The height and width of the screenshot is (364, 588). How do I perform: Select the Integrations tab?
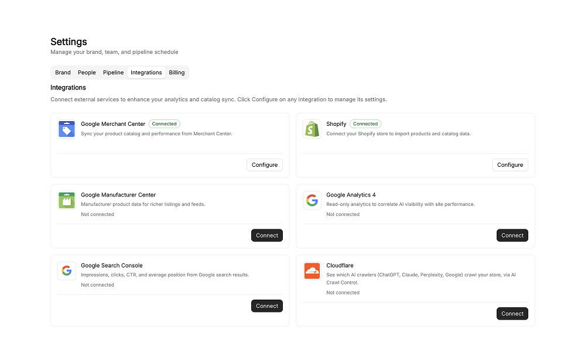(x=146, y=73)
